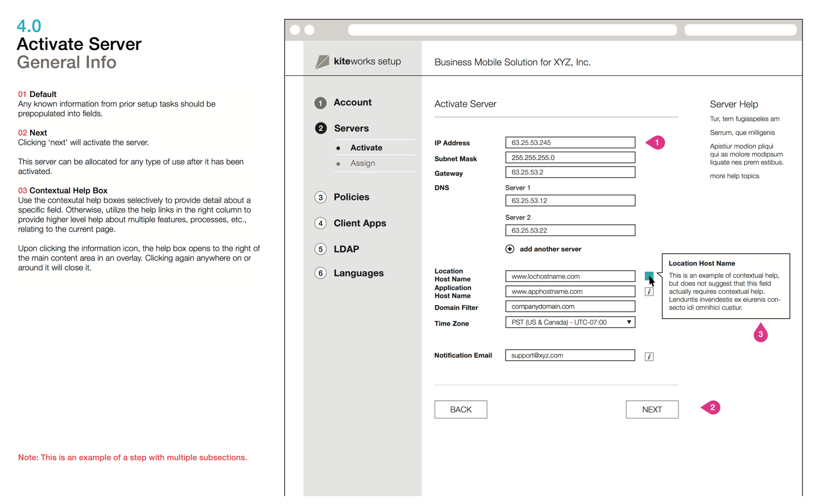
Task: Click the browser address bar
Action: (x=512, y=30)
